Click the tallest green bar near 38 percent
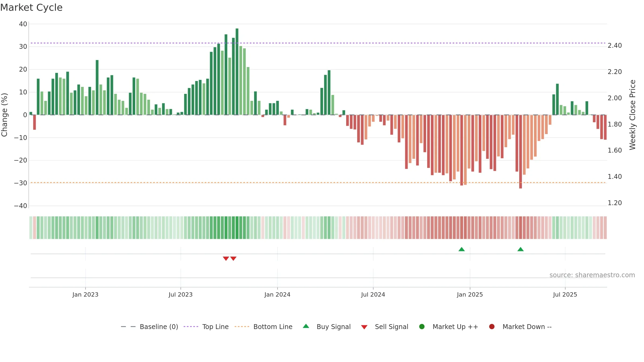The height and width of the screenshot is (362, 644). [x=237, y=72]
